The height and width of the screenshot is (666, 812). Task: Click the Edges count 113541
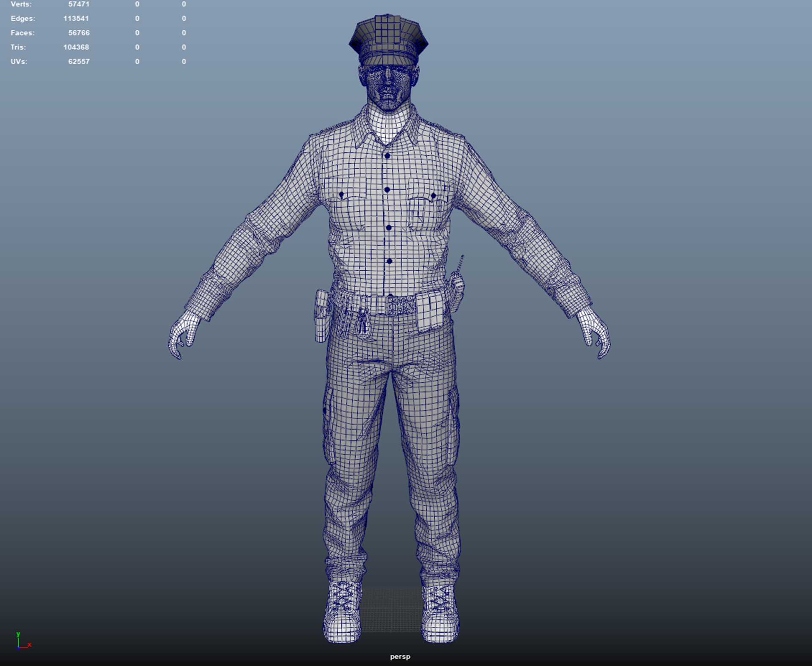[x=76, y=19]
